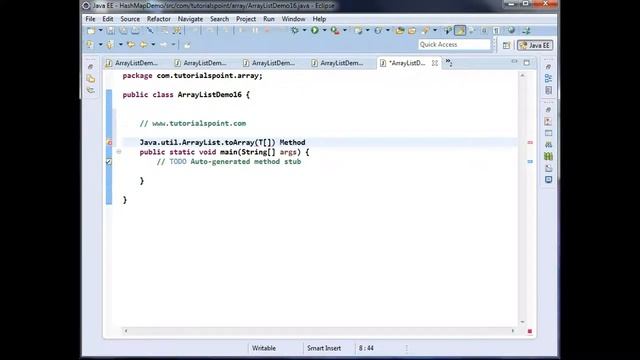The width and height of the screenshot is (640, 360).
Task: Open the Refactor menu
Action: pos(159,19)
